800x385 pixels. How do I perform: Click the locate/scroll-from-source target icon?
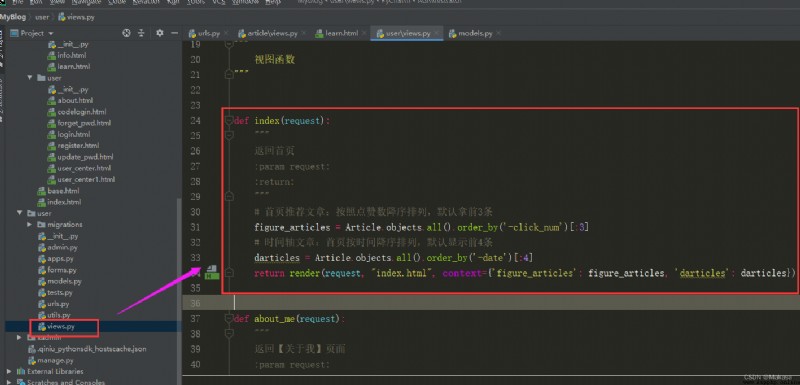[x=127, y=33]
